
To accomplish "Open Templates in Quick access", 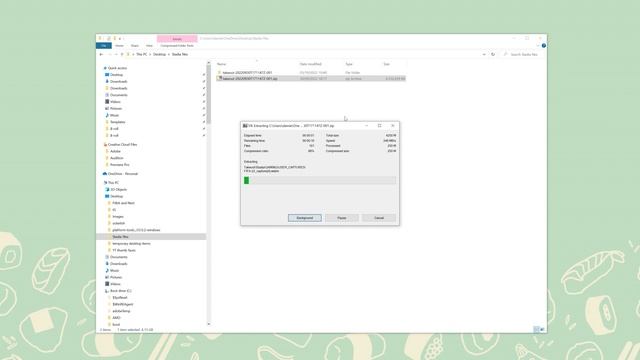I will click(118, 122).
